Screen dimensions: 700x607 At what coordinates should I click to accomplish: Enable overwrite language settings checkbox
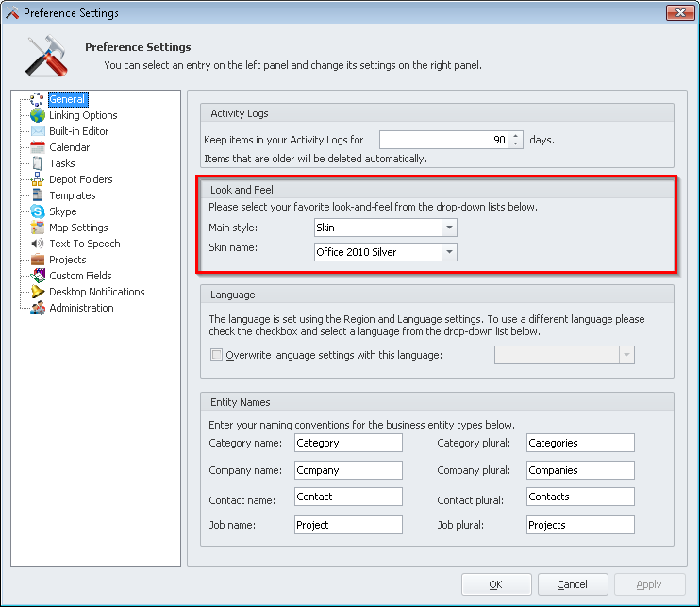pos(217,355)
